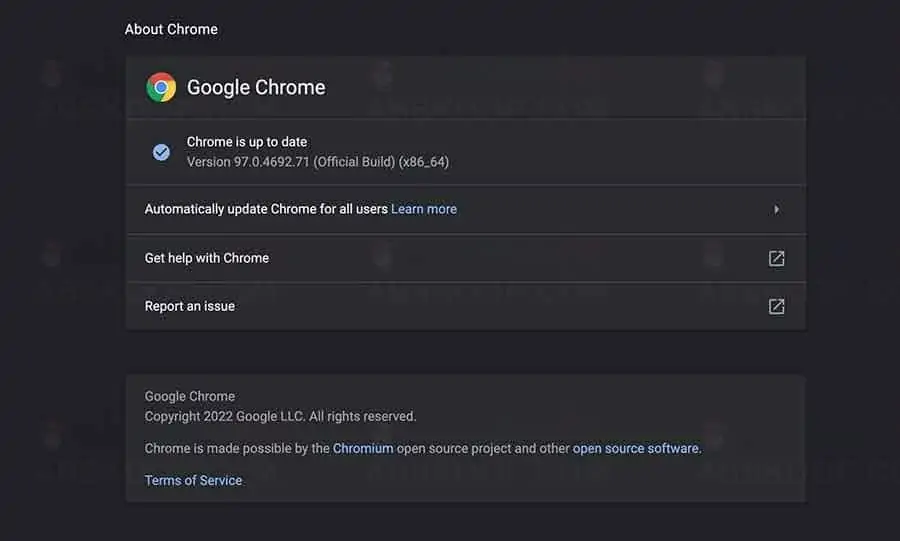Viewport: 900px width, 541px height.
Task: Click the Chrome version number text
Action: pos(317,161)
